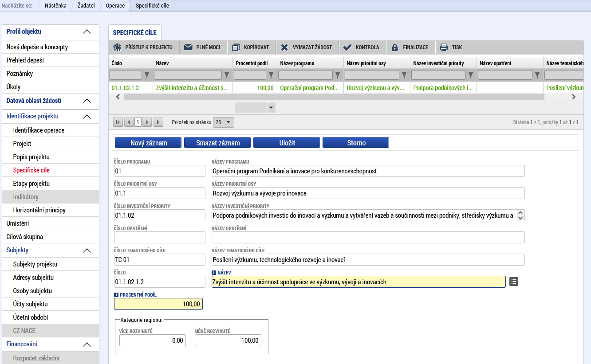Click the Tisk printer icon
The image size is (591, 364).
(x=444, y=47)
